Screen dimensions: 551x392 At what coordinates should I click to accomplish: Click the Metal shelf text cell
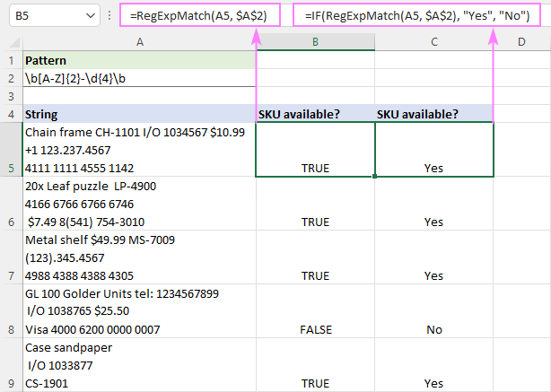(x=139, y=257)
